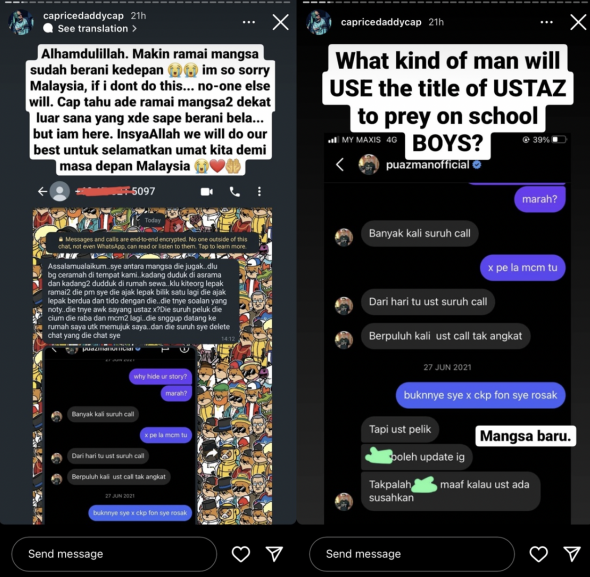Share the right story via paper plane

pyautogui.click(x=572, y=554)
